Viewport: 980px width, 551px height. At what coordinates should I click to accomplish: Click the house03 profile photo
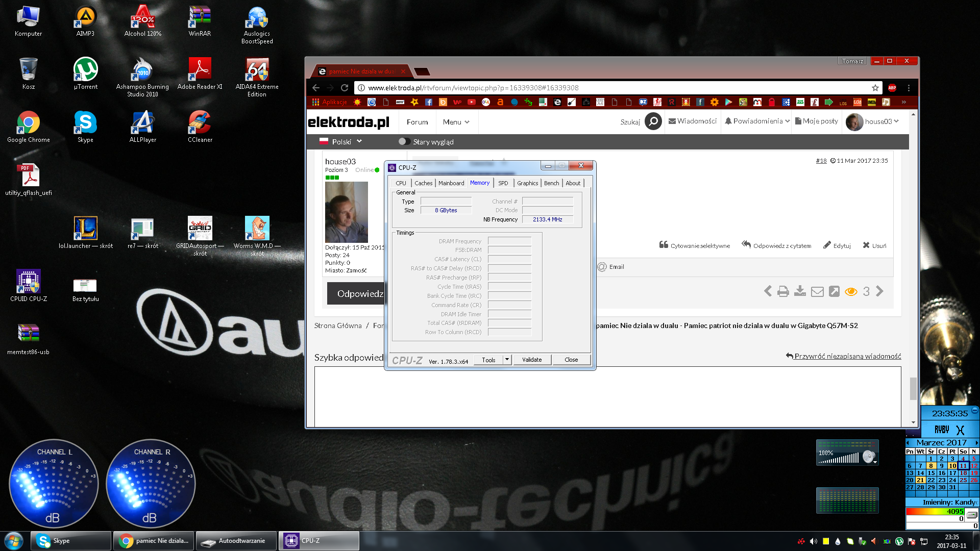(x=347, y=212)
